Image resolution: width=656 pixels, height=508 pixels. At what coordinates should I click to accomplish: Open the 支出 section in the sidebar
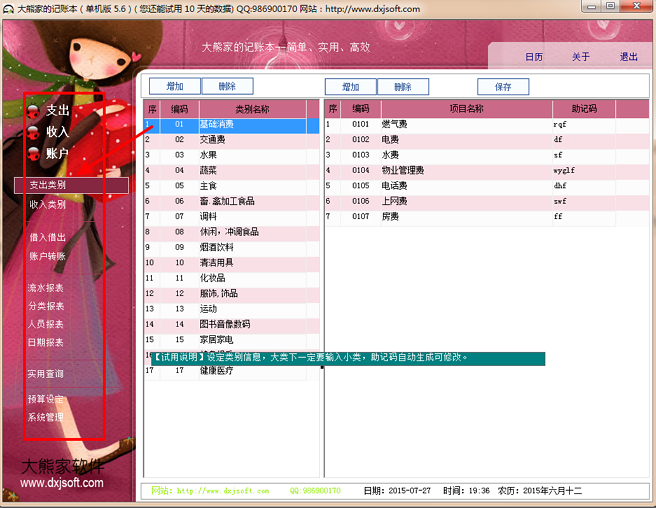coord(58,110)
